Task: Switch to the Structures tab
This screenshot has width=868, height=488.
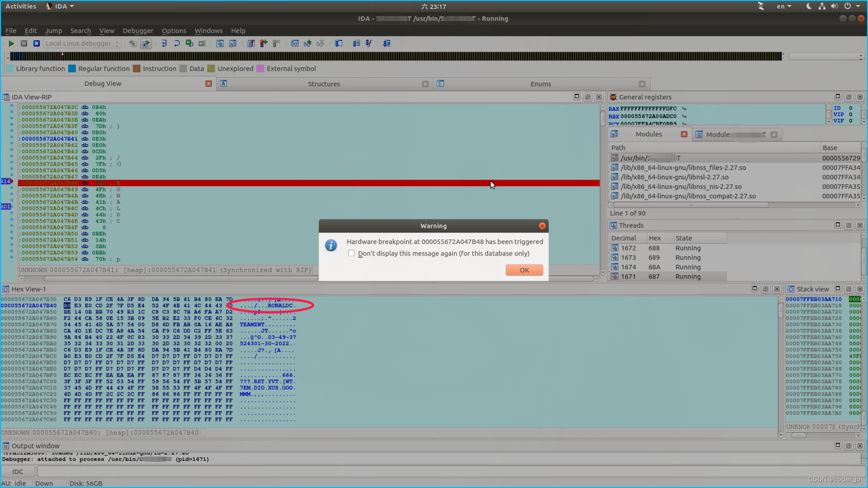Action: [324, 84]
